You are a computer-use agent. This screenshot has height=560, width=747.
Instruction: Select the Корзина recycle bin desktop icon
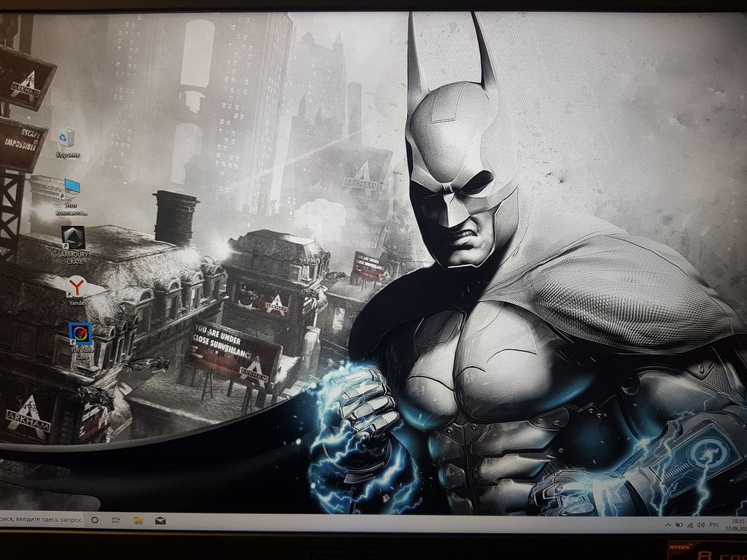point(67,143)
